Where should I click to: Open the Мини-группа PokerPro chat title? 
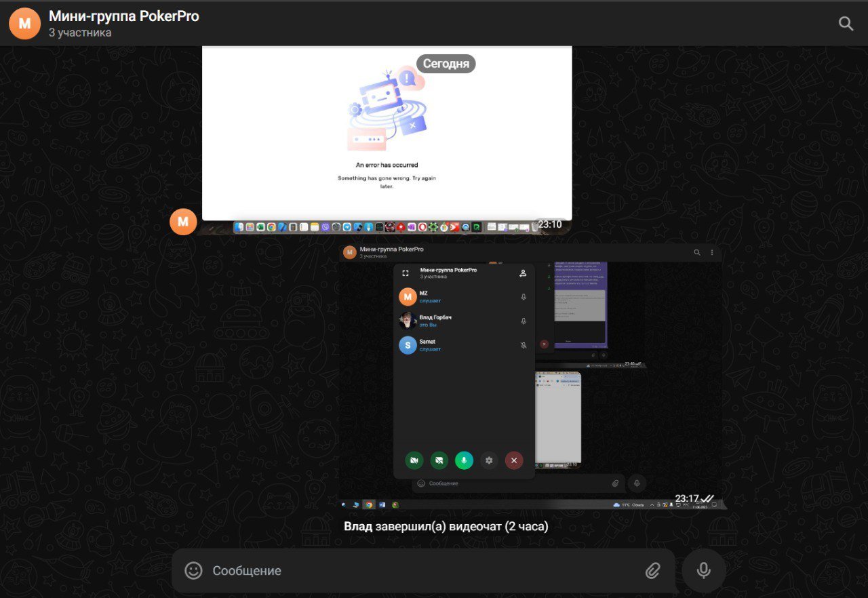click(x=124, y=16)
